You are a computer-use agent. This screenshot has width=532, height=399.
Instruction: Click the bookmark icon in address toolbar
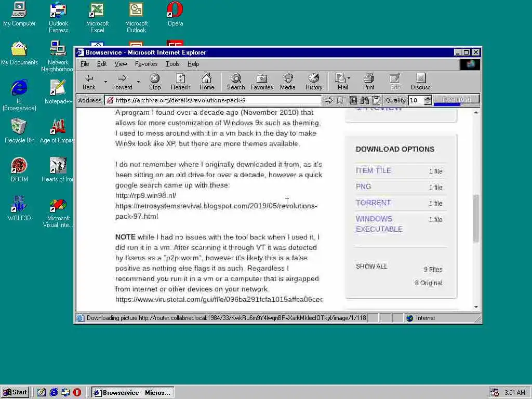tap(340, 100)
